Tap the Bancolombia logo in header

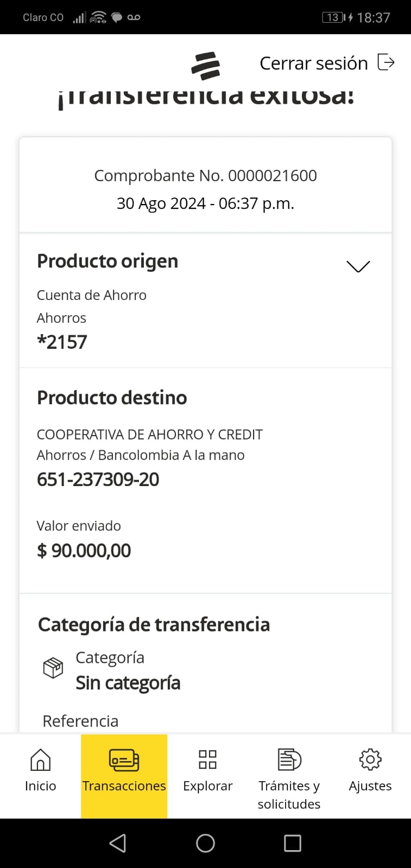click(205, 66)
